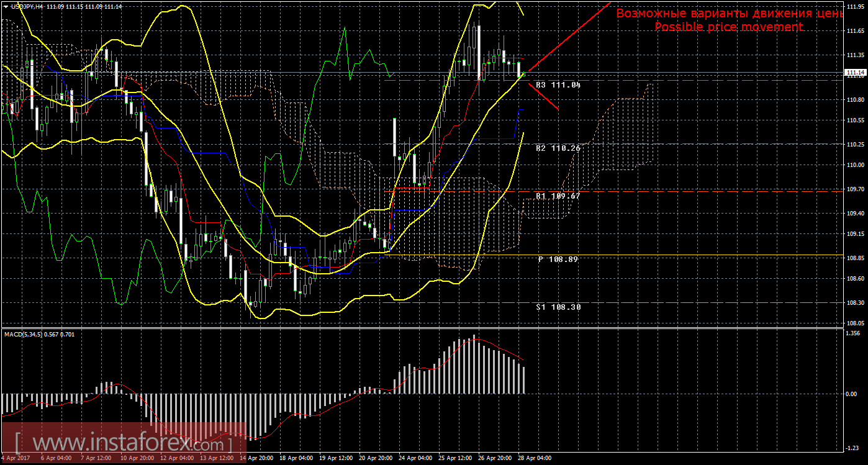Select the P 108.89 pivot point label

point(558,259)
